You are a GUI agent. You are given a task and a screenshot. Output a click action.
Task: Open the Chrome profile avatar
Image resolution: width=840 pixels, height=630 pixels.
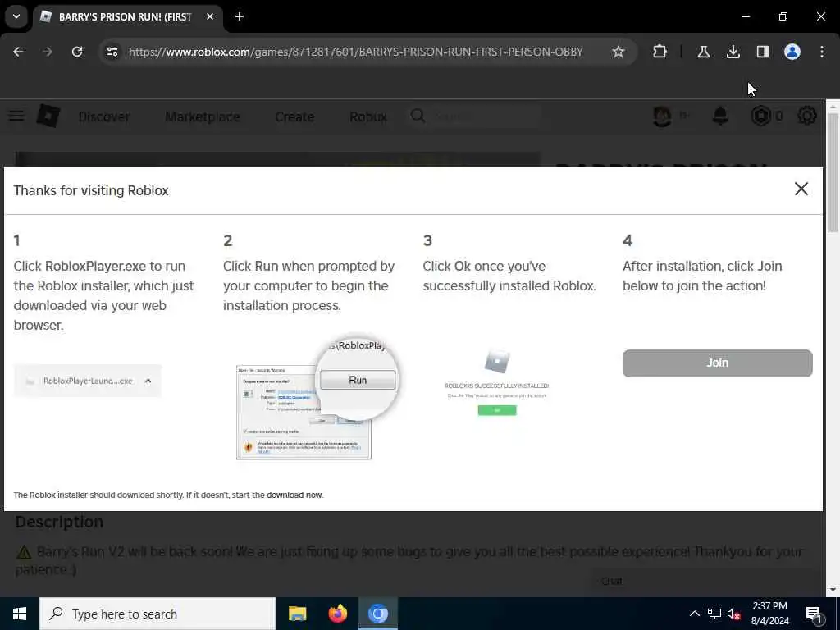tap(792, 52)
